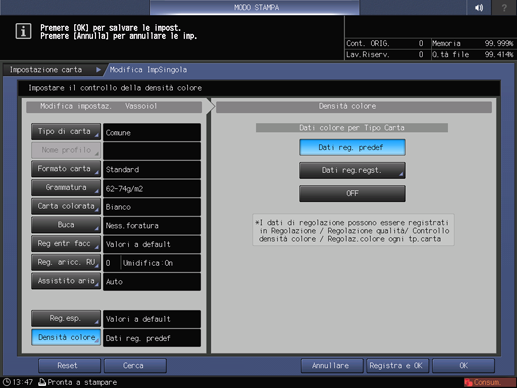The width and height of the screenshot is (517, 388).
Task: Click Reg.esp. Valori a default value
Action: coord(152,319)
